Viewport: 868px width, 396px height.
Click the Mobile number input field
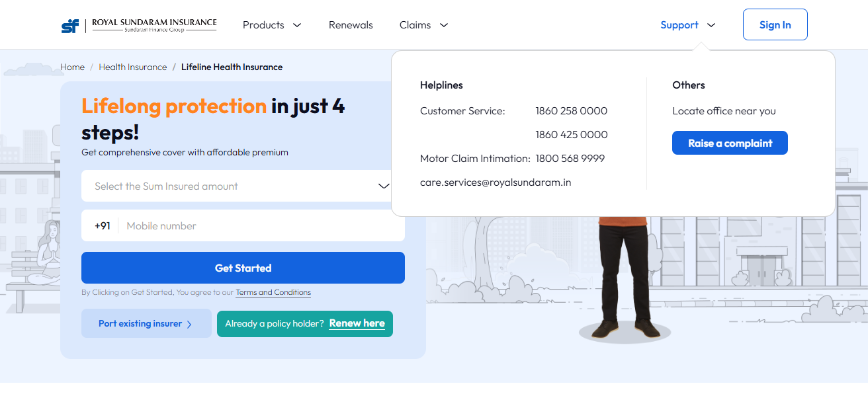pos(263,225)
